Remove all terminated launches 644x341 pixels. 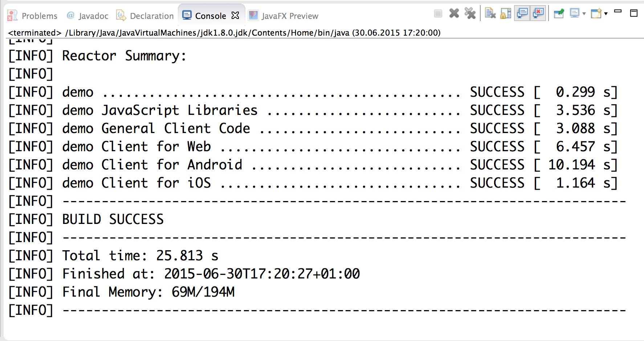[470, 14]
